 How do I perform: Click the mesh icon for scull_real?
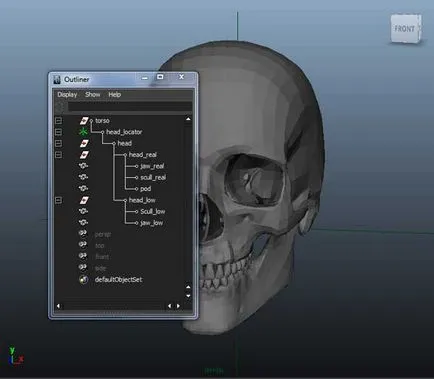[83, 177]
